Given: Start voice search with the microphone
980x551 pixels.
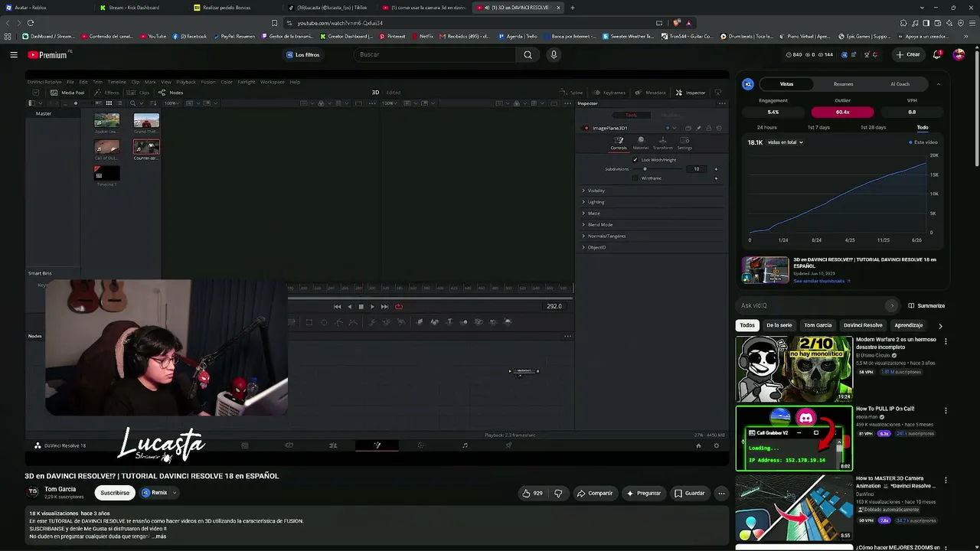Looking at the screenshot, I should click(554, 54).
